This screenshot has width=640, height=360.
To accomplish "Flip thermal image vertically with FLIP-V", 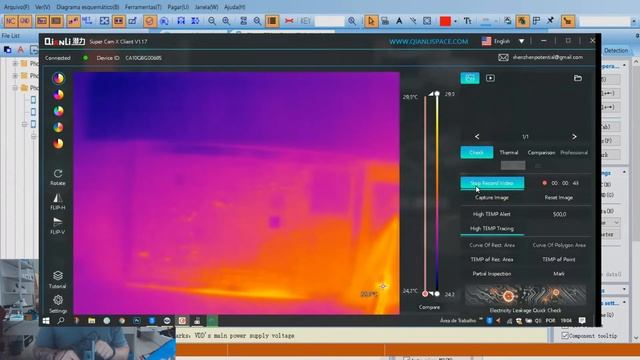I will pos(58,226).
